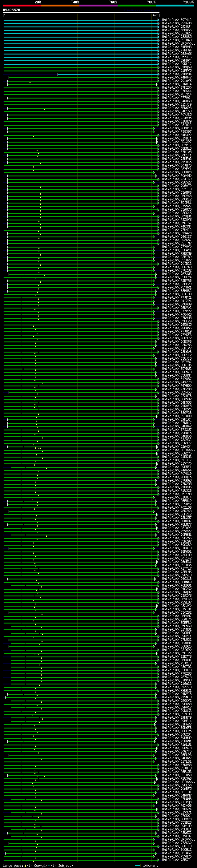Screen dimensions: 197x868
Task: Select the UniRef100_Q605D2 label
Action: click(177, 399)
